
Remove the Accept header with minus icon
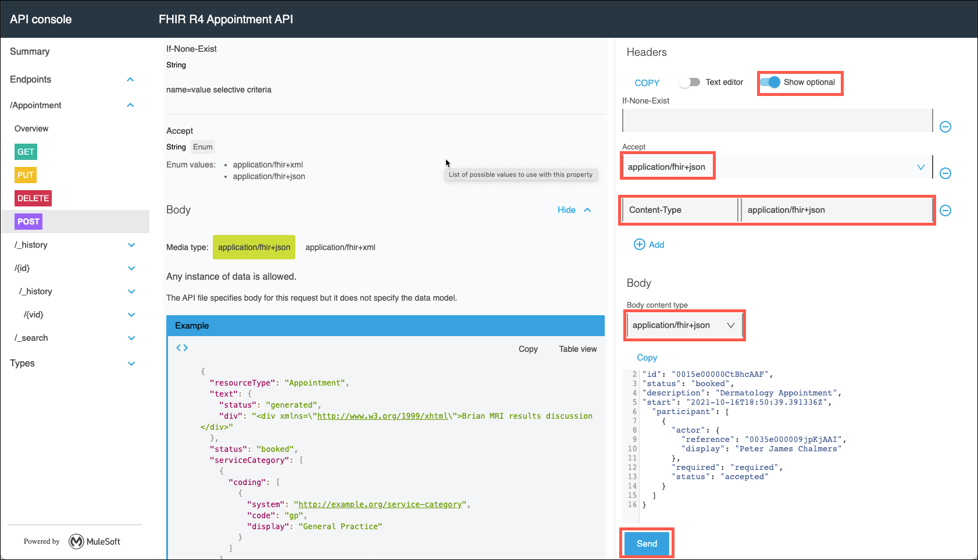point(945,173)
